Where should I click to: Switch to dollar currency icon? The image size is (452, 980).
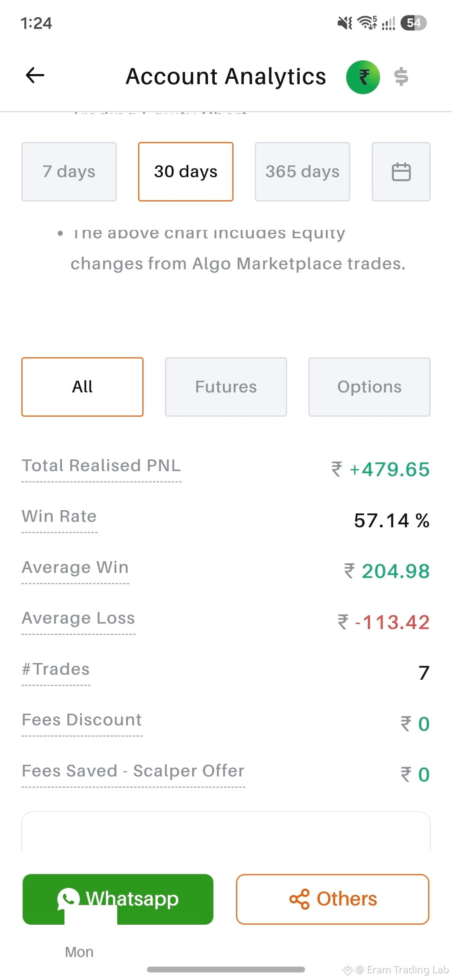pos(401,77)
